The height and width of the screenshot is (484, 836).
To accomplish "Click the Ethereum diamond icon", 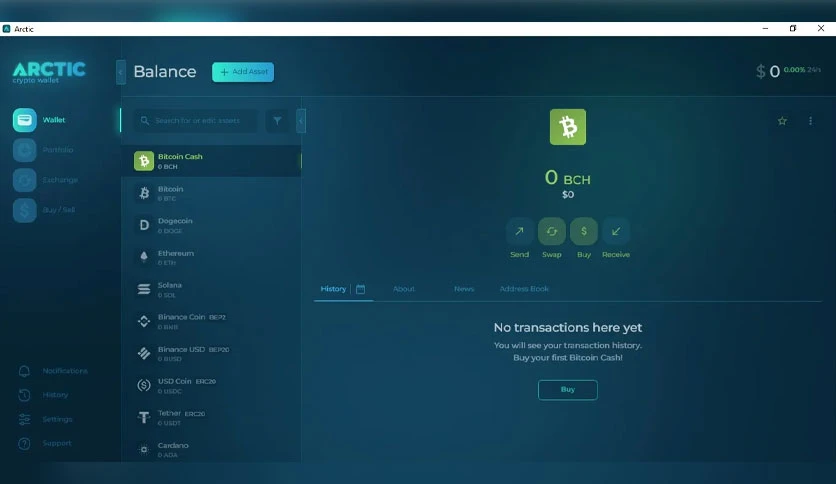I will click(144, 257).
